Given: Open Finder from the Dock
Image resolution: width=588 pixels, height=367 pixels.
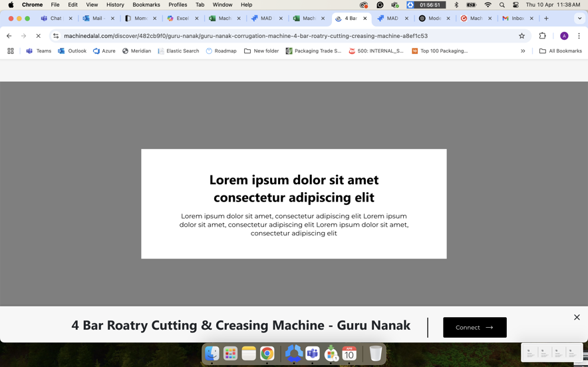Looking at the screenshot, I should [212, 354].
